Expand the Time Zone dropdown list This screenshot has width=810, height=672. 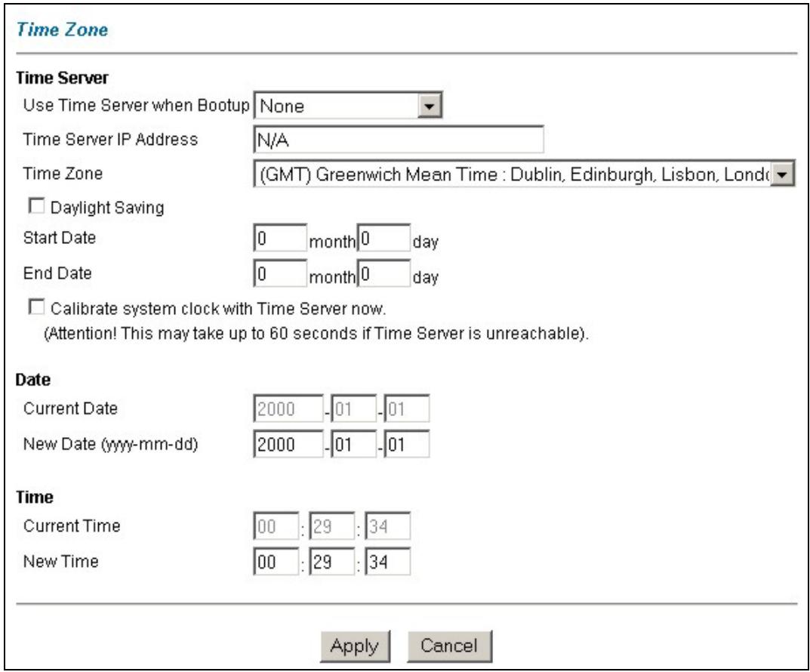524,174
